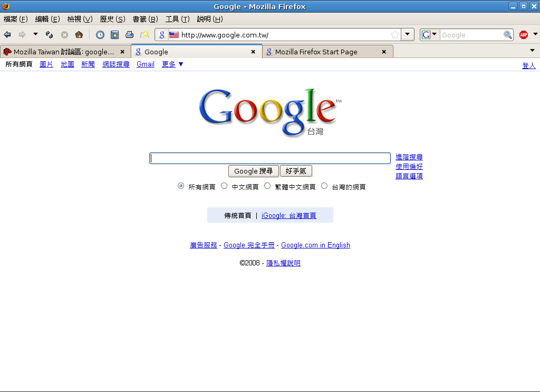Image resolution: width=540 pixels, height=392 pixels.
Task: Click the search magnifier in the search box
Action: pos(507,35)
